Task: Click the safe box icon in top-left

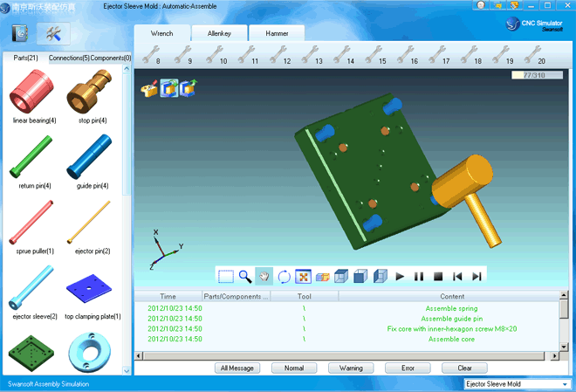Action: click(19, 34)
